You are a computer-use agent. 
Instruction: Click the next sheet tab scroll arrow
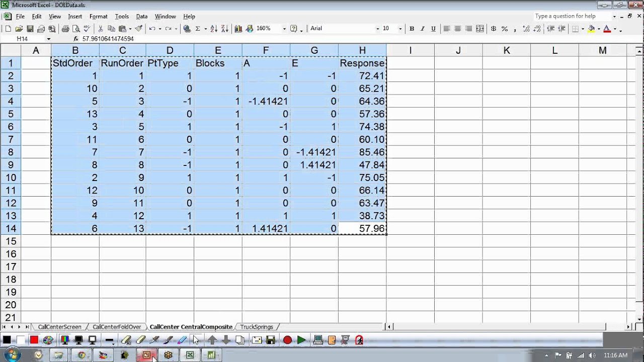tap(20, 327)
